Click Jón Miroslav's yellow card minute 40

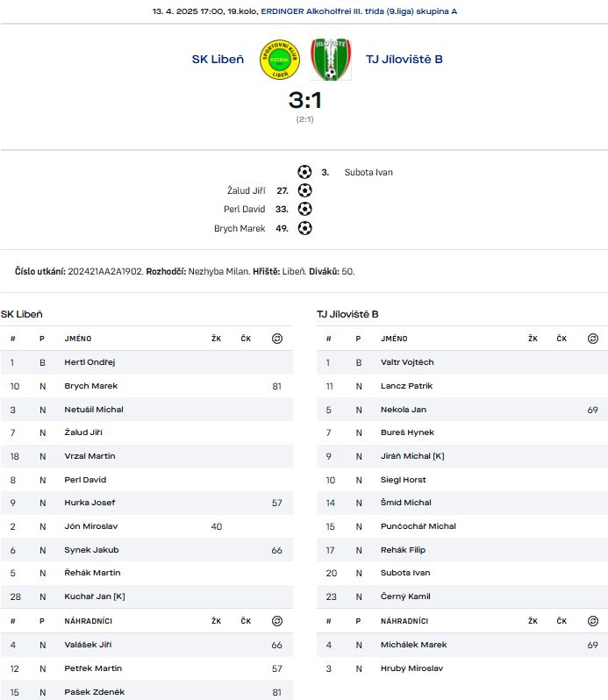click(x=217, y=527)
